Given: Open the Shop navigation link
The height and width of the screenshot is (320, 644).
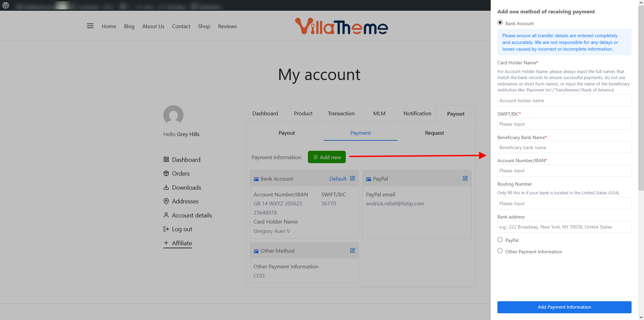Looking at the screenshot, I should point(204,26).
